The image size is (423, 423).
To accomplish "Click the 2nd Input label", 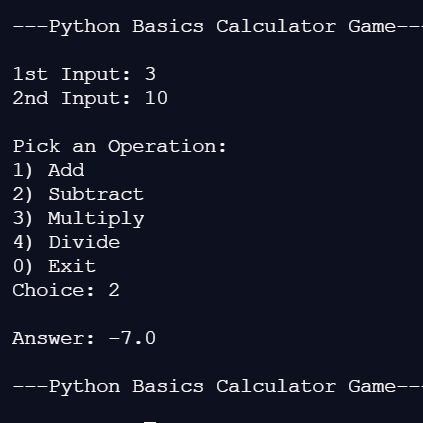I will [x=72, y=98].
